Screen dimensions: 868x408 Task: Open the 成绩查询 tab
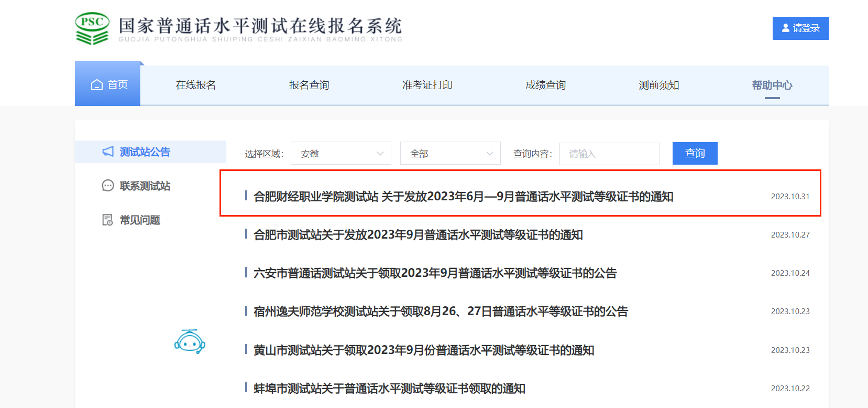tap(545, 85)
